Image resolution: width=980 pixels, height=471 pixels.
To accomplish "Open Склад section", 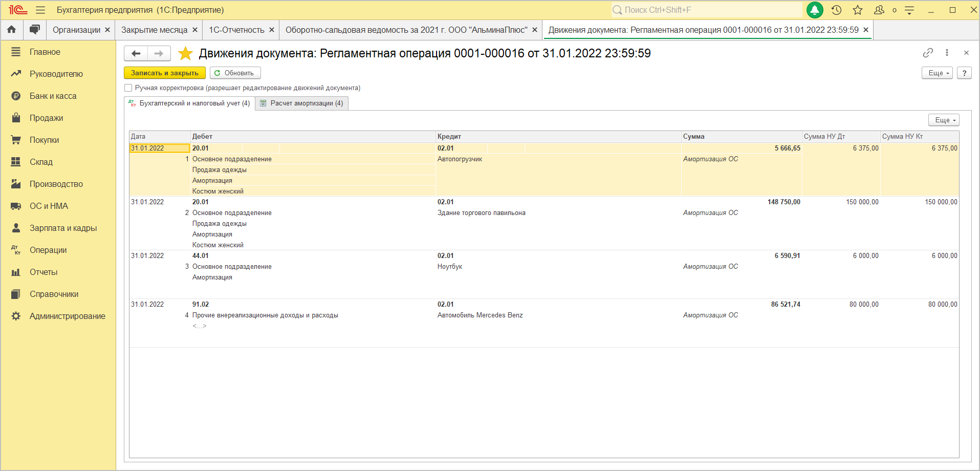I will (58, 162).
